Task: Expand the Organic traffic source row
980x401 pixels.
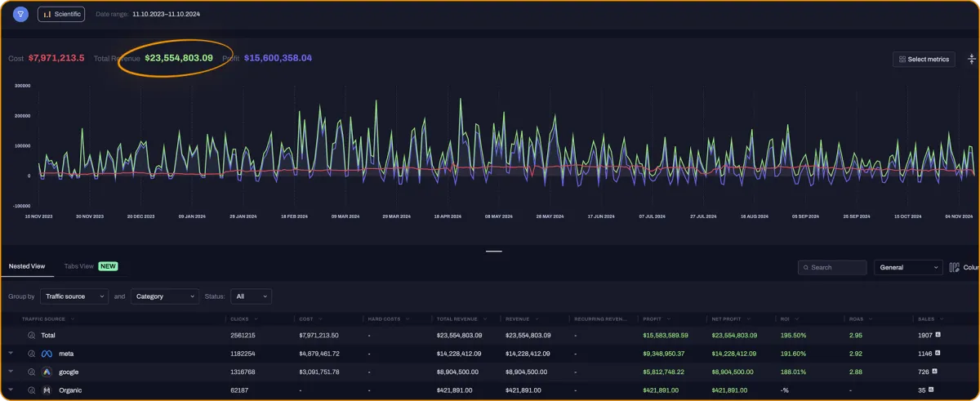Action: (x=11, y=390)
